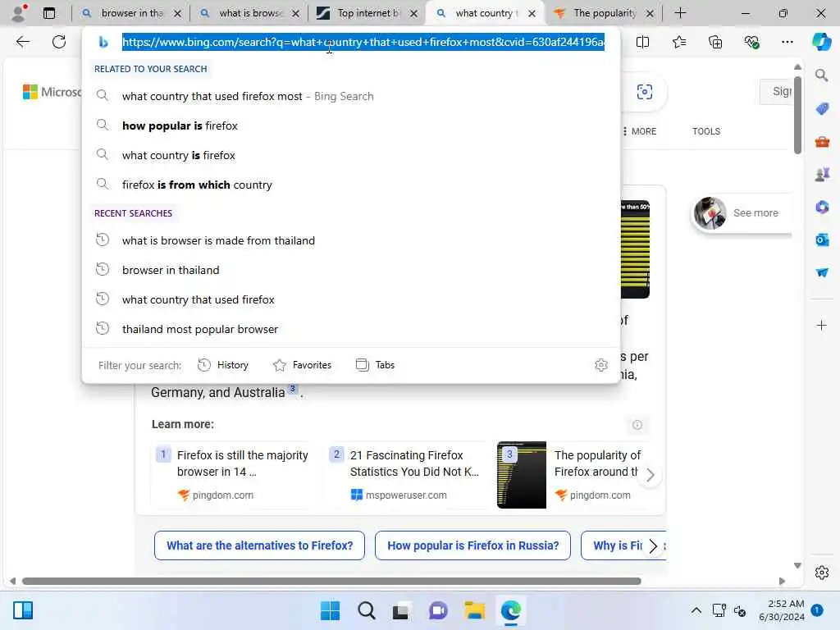Advance Learn more cards with right chevron
The height and width of the screenshot is (630, 840).
tap(650, 475)
